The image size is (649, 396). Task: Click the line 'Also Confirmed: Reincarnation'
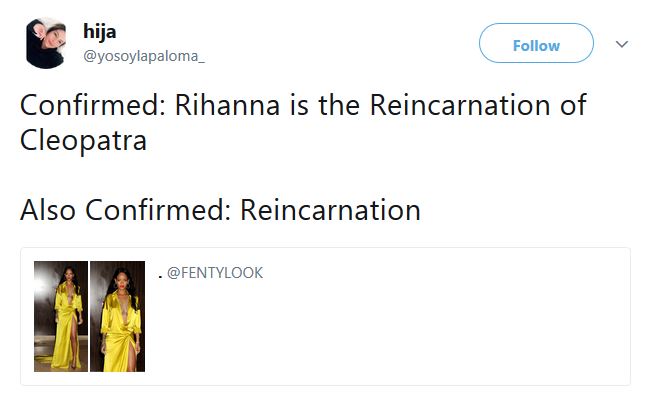[220, 210]
